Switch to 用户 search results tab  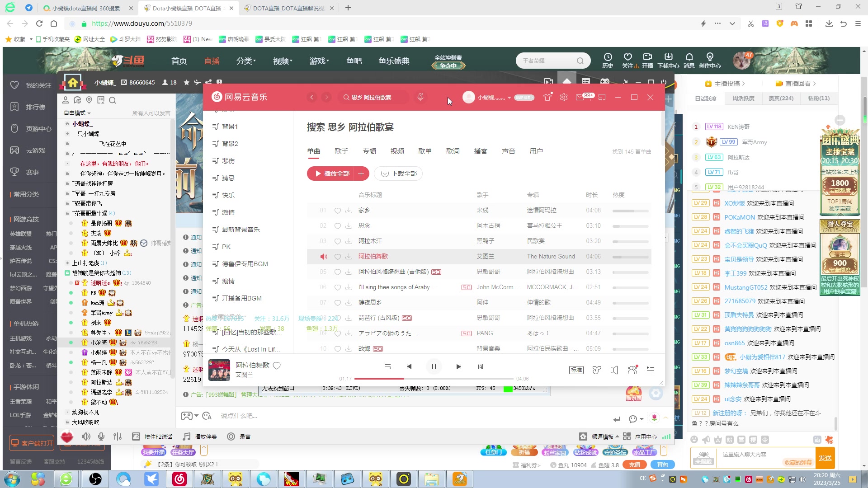(x=536, y=151)
